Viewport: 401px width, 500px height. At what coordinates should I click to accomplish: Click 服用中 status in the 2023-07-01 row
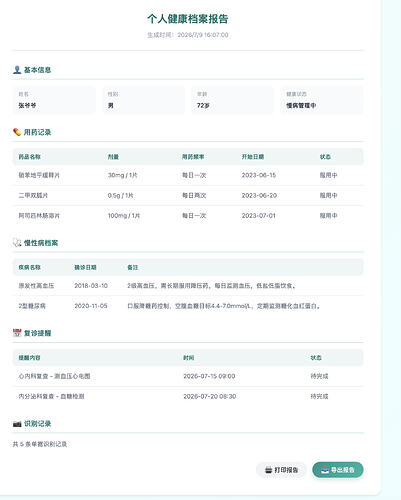[328, 216]
